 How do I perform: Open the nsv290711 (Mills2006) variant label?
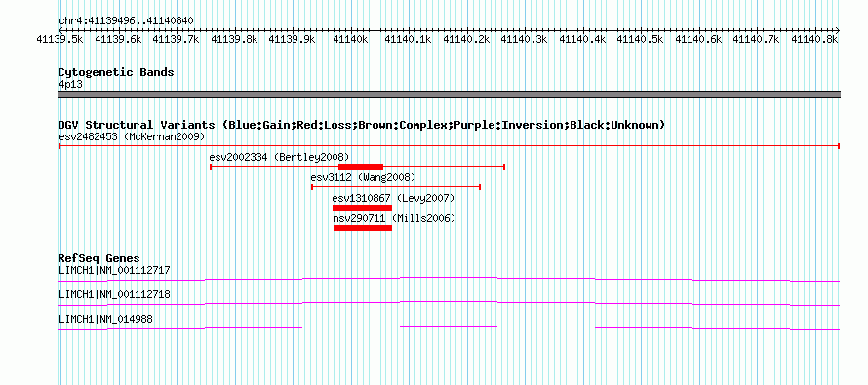tap(394, 218)
